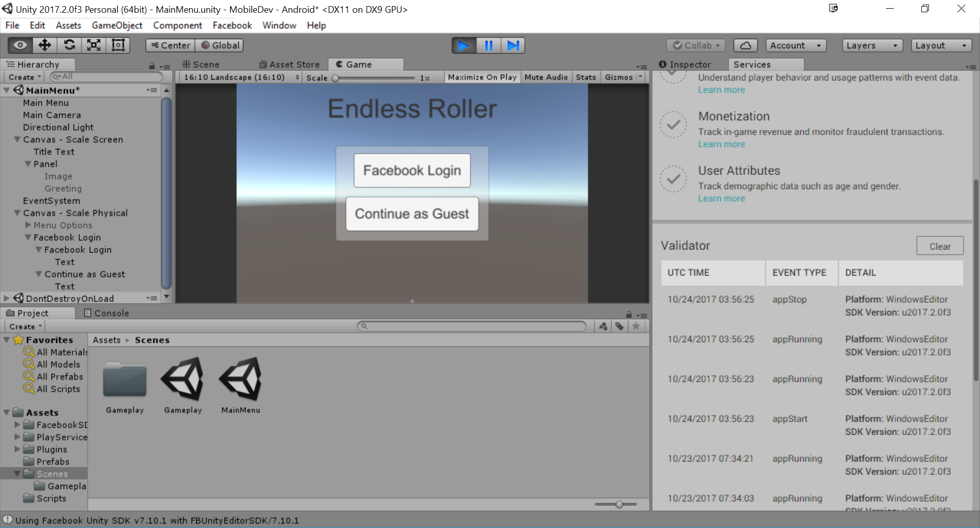980x528 pixels.
Task: Open the Gizmos dropdown arrow
Action: [x=641, y=77]
